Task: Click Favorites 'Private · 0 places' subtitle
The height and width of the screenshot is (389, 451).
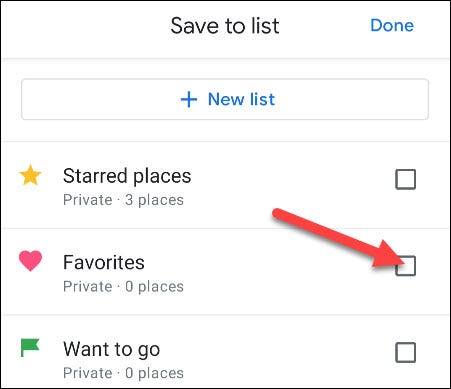Action: 123,287
